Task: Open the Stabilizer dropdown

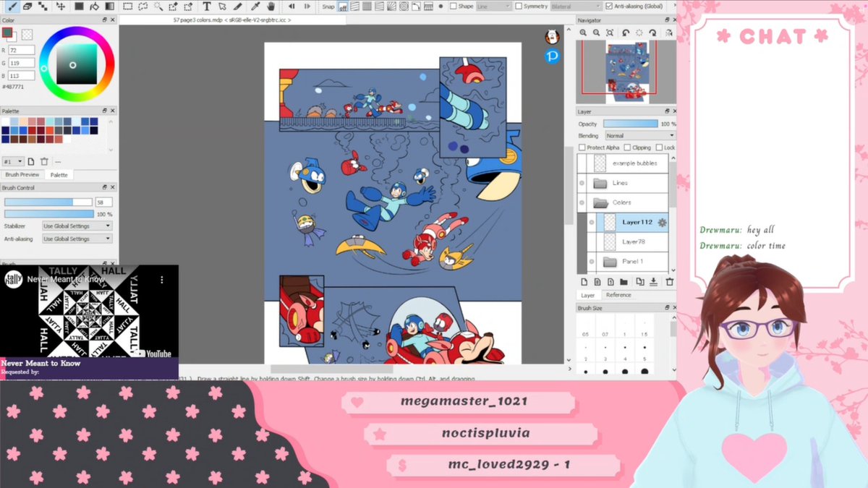Action: click(x=77, y=226)
